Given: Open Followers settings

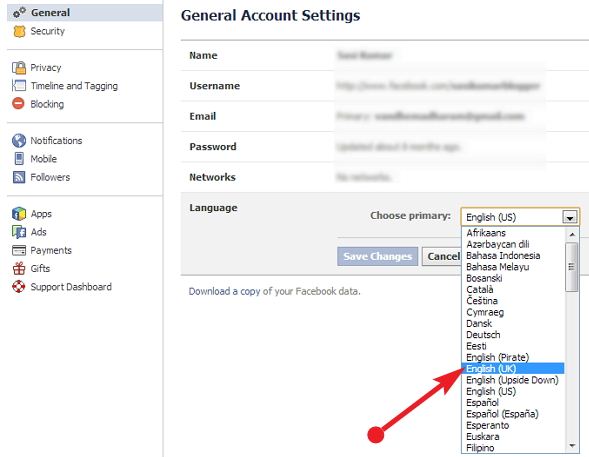Looking at the screenshot, I should pos(50,177).
